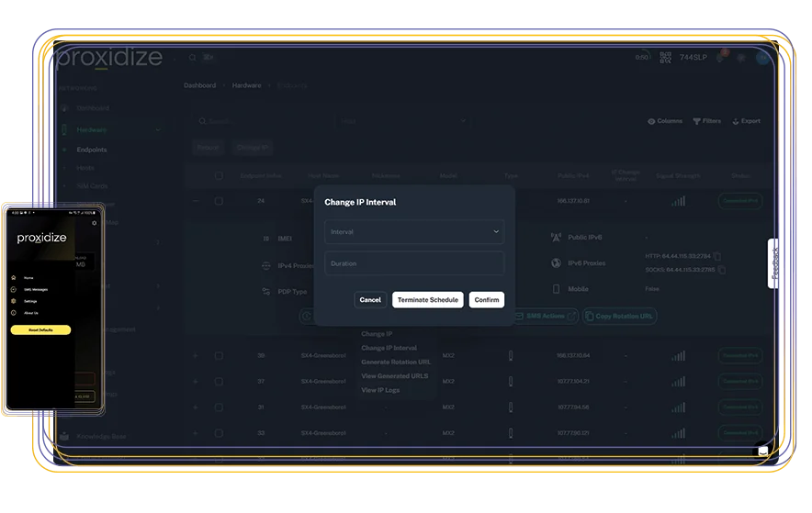Select Change IP Interval in the context menu
The width and height of the screenshot is (812, 513).
pos(389,348)
